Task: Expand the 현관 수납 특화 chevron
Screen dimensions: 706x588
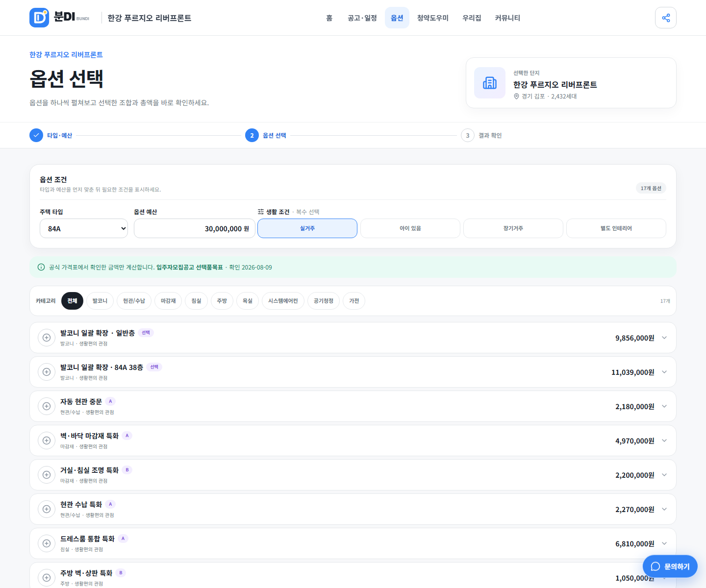Action: (664, 509)
